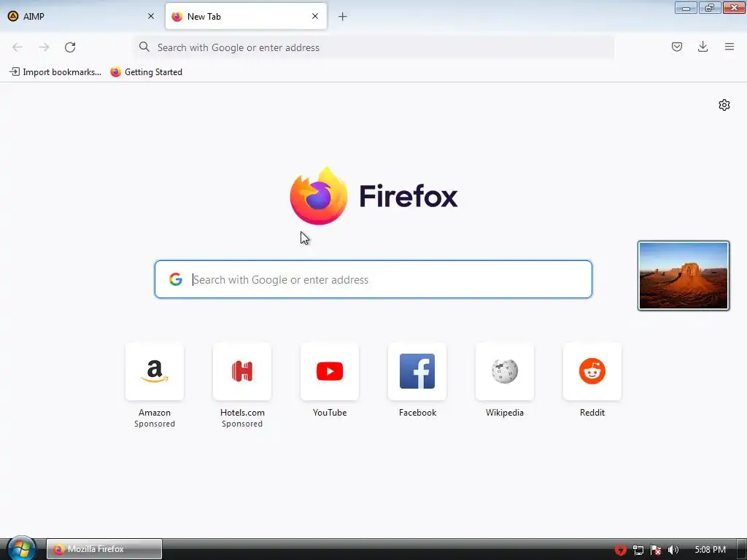
Task: Click the address bar magnifier icon
Action: [x=144, y=47]
